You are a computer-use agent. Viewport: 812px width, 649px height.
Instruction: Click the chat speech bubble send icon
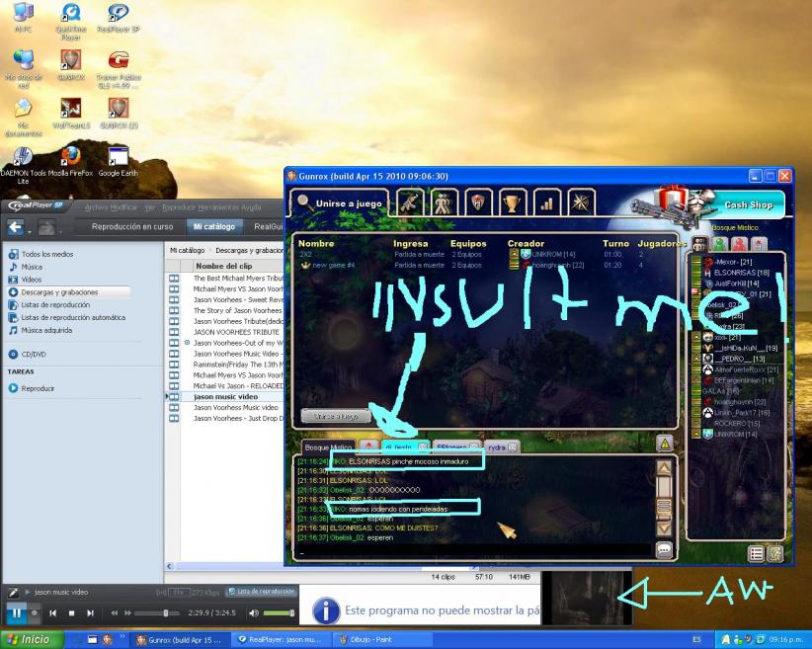pos(665,551)
